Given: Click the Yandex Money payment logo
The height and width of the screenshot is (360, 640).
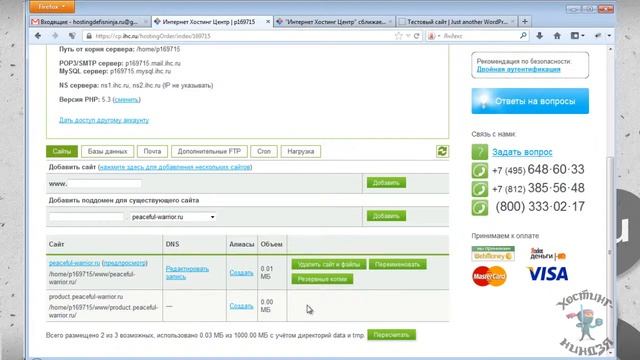Looking at the screenshot, I should pos(548,253).
